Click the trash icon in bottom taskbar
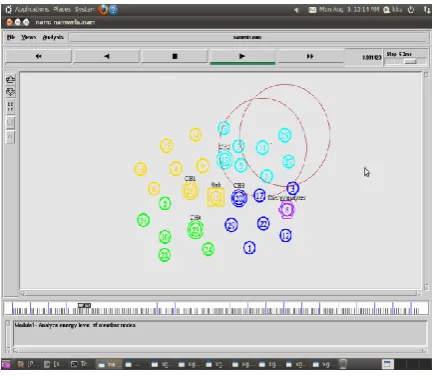The width and height of the screenshot is (437, 380). (x=343, y=364)
